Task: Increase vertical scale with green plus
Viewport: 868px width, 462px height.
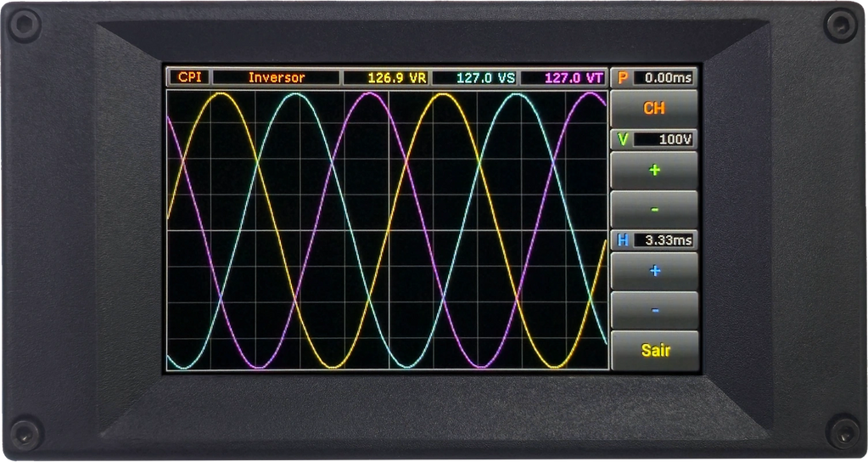Action: (x=654, y=170)
